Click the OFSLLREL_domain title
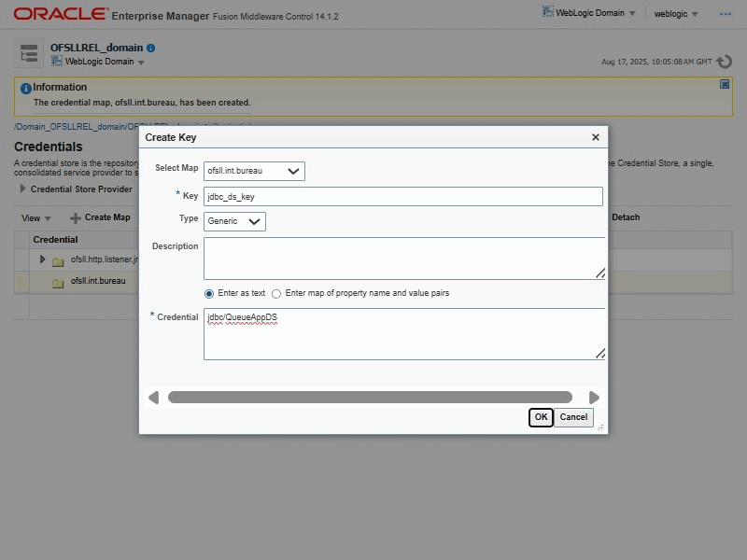Viewport: 747px width, 560px height. [97, 48]
